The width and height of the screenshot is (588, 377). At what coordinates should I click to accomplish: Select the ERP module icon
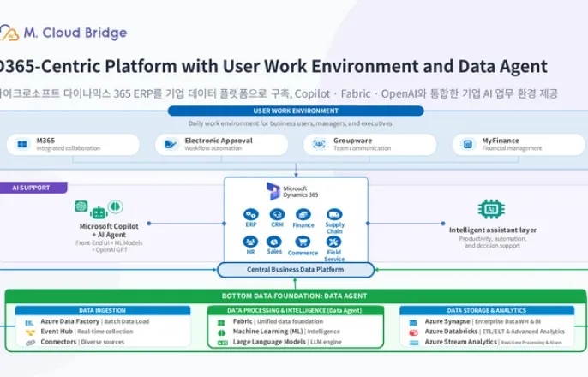(x=251, y=215)
